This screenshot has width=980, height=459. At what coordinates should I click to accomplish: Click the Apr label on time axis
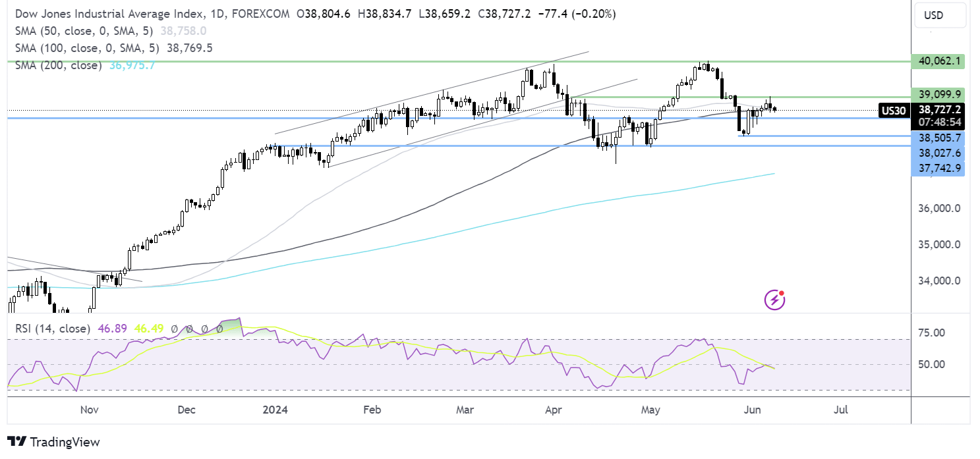tap(554, 410)
